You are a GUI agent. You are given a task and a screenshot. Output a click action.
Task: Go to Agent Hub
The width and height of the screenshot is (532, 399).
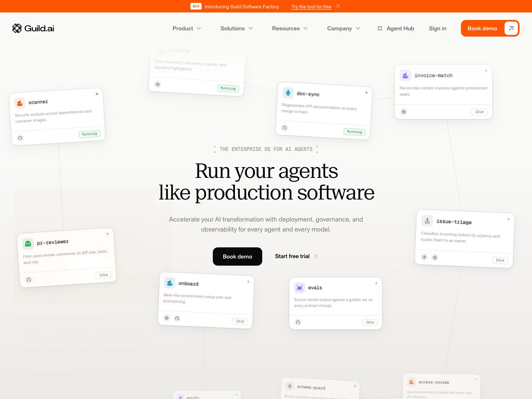point(396,28)
